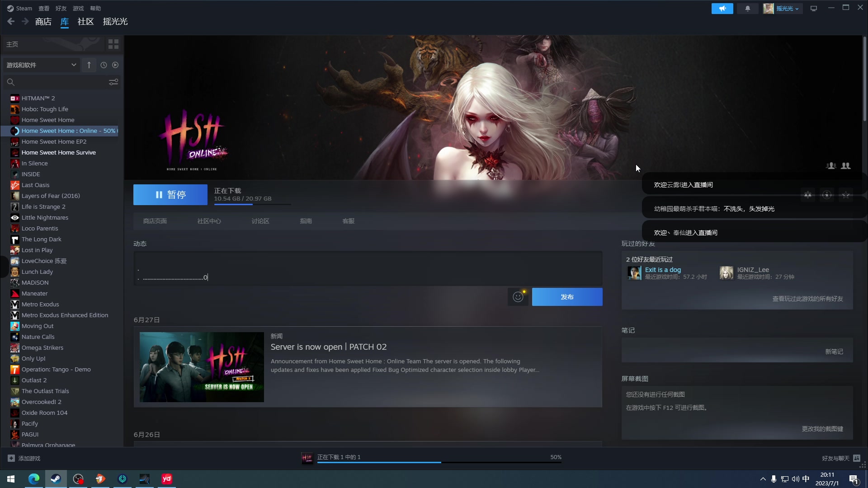Click 更改我的截图键 to change screenshot key

pos(822,429)
